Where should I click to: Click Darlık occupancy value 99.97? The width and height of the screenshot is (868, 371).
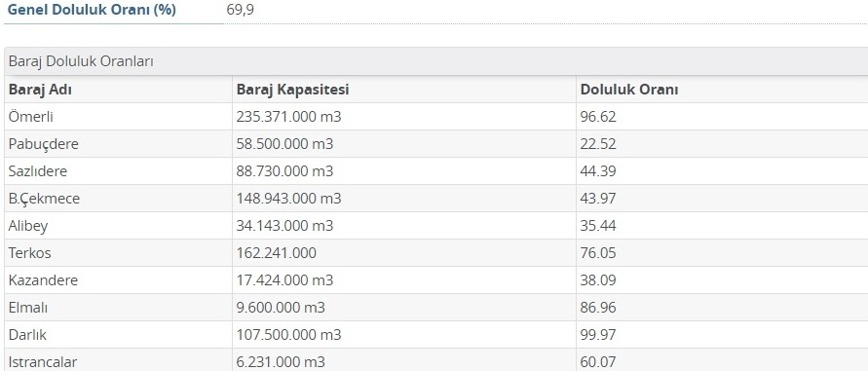point(598,334)
